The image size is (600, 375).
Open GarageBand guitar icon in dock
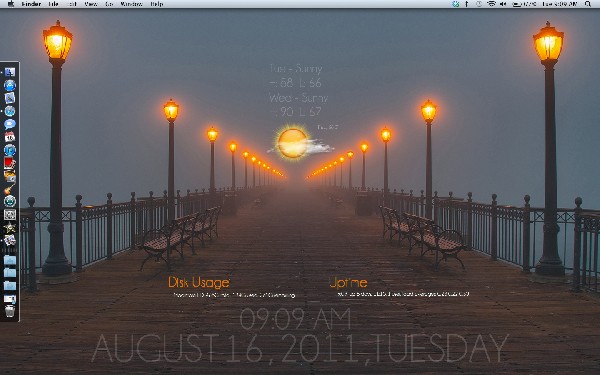pyautogui.click(x=10, y=189)
